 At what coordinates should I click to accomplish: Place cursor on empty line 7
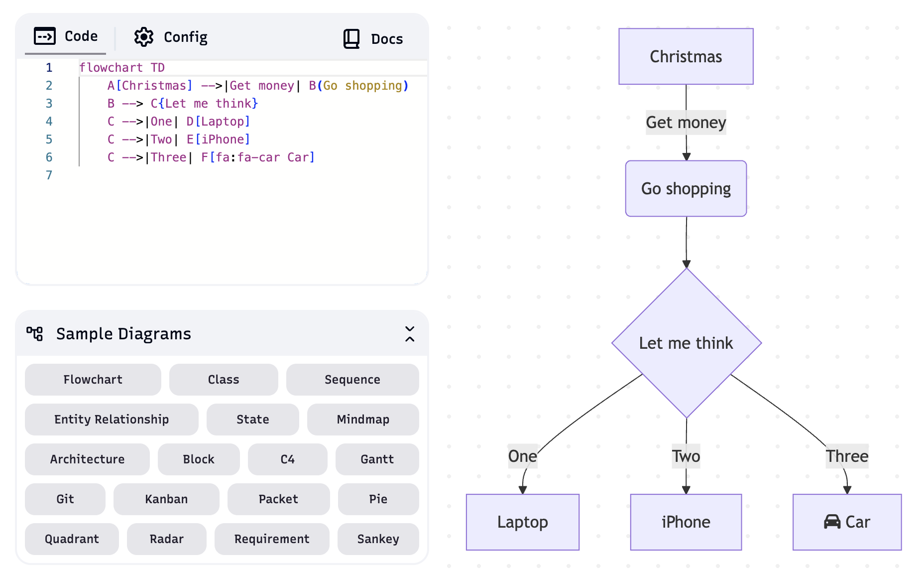(x=253, y=175)
